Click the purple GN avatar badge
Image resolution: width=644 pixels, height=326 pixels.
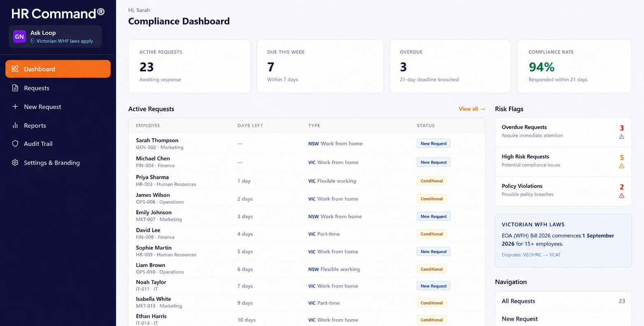click(19, 37)
